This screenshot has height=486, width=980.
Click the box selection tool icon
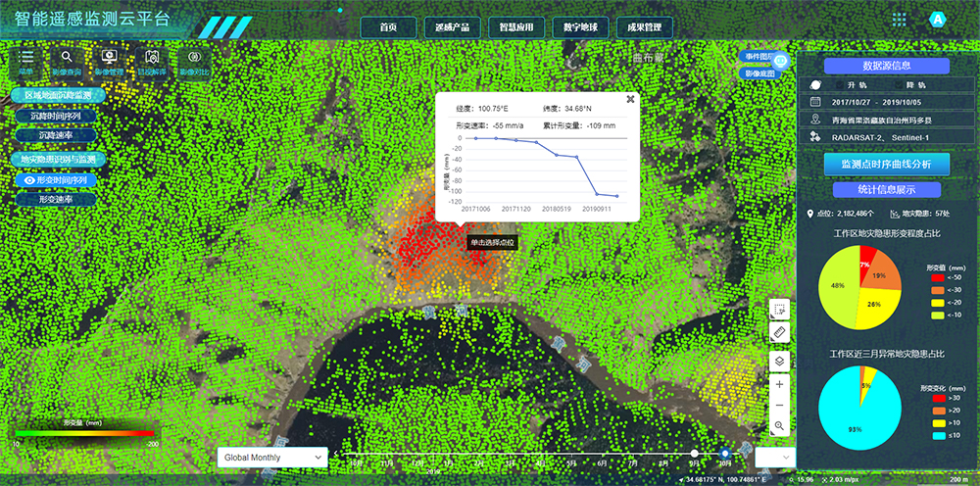[x=779, y=309]
